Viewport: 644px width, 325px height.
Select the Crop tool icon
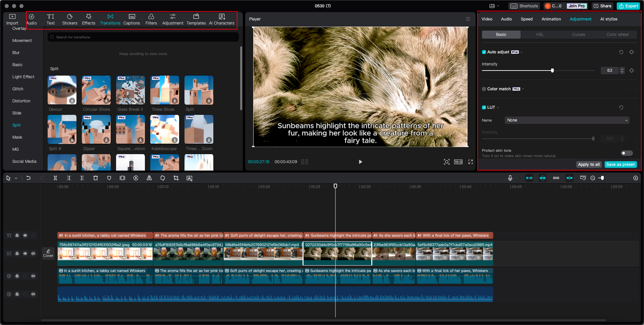click(176, 178)
